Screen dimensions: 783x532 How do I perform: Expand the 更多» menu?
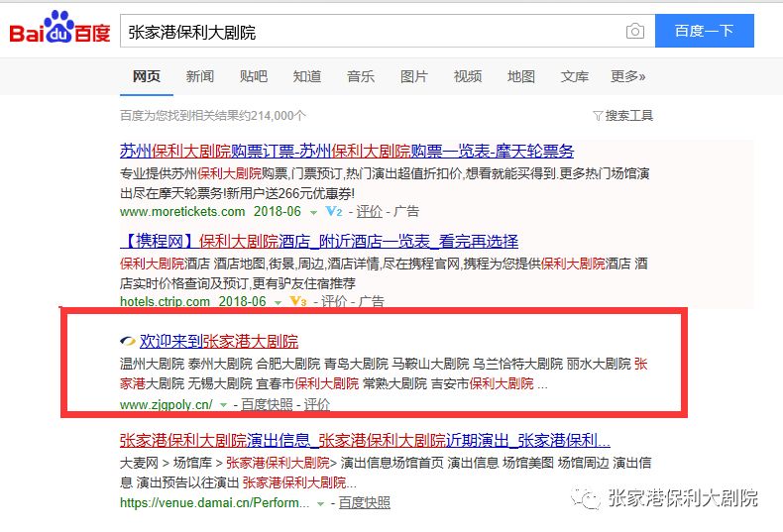(627, 76)
